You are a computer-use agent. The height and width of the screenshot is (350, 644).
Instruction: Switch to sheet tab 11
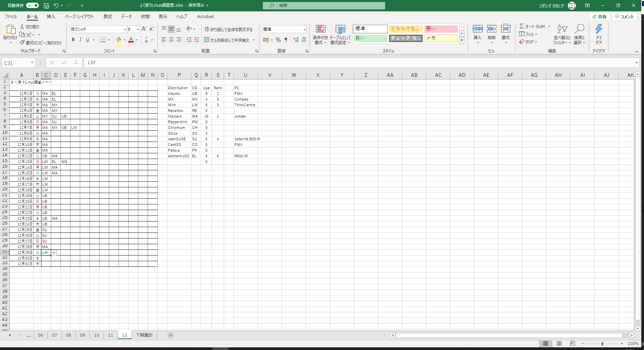tap(111, 335)
